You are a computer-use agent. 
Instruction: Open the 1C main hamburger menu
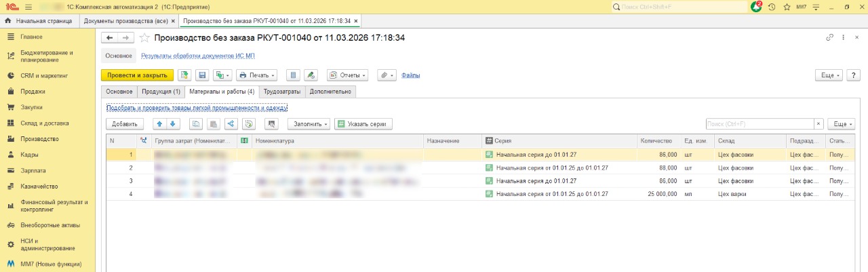[x=28, y=7]
